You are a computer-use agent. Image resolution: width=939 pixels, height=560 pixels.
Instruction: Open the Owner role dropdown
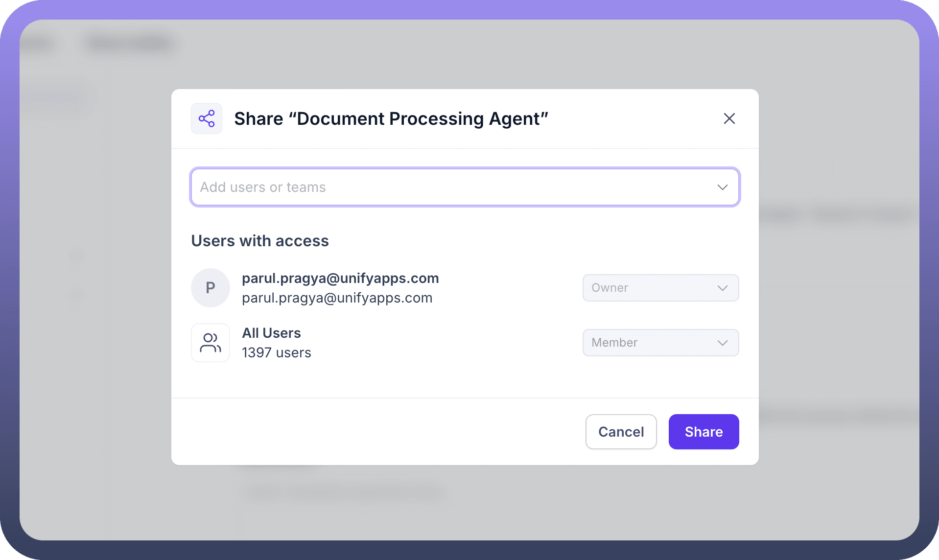point(651,288)
